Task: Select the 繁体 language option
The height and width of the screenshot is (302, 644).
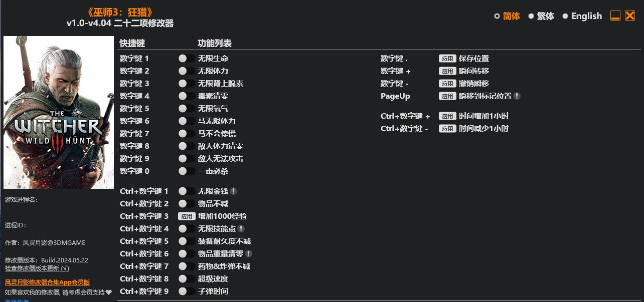Action: (541, 16)
